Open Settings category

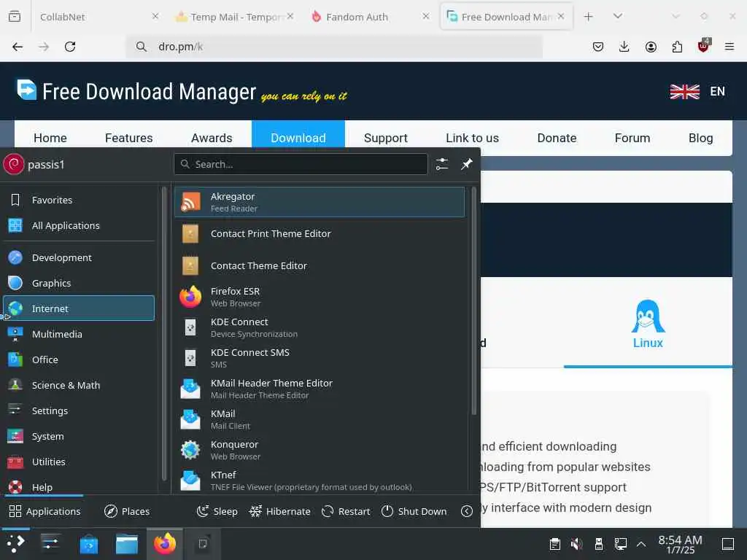tap(79, 411)
